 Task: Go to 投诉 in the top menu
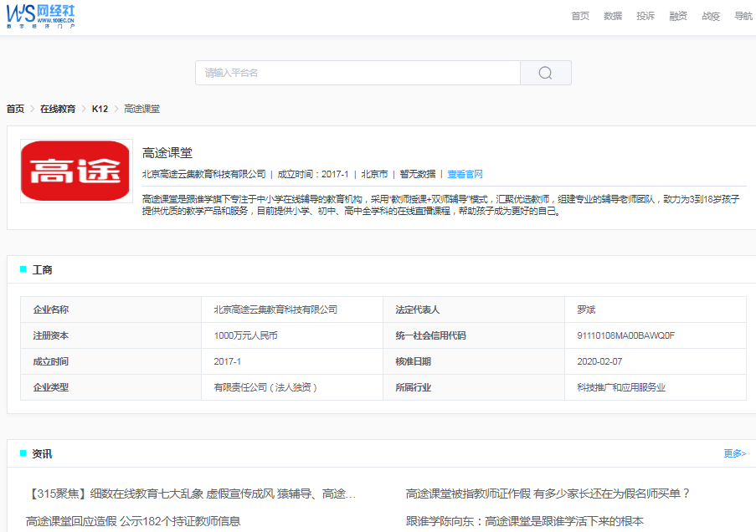[x=645, y=16]
